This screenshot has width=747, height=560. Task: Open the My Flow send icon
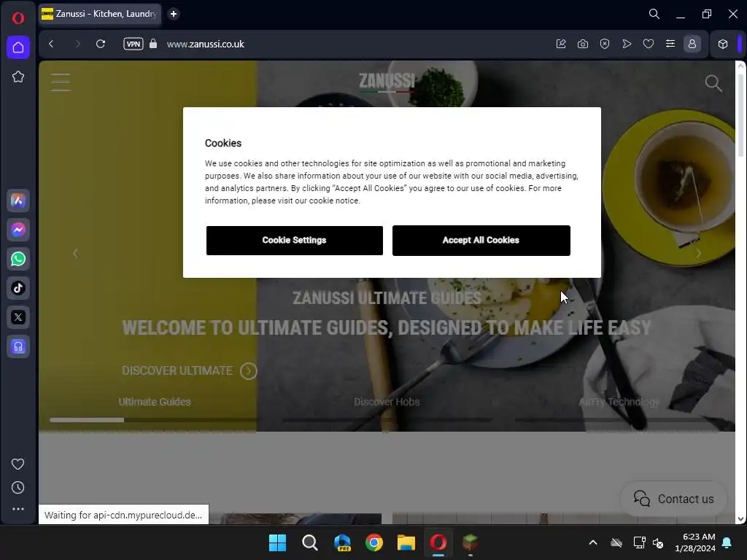[x=627, y=44]
